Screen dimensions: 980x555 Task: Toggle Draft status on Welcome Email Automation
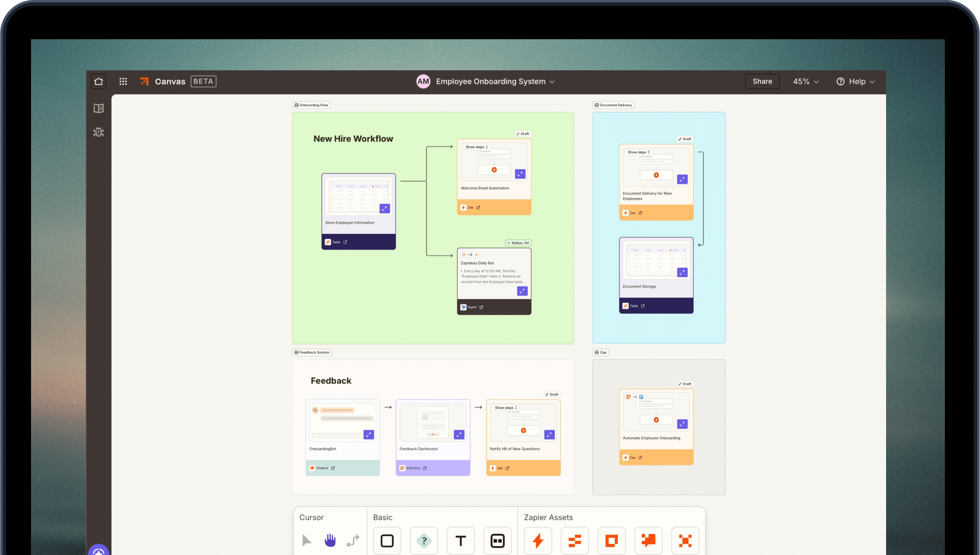523,134
